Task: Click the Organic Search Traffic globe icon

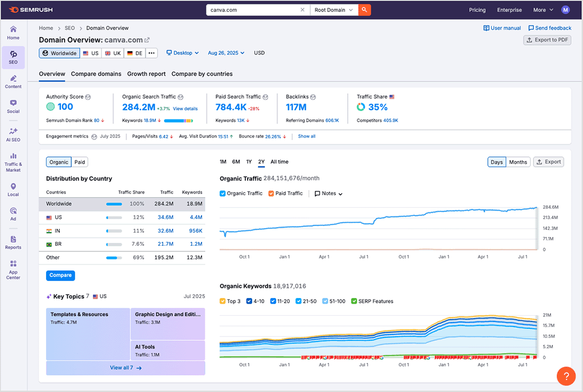Action: point(180,97)
